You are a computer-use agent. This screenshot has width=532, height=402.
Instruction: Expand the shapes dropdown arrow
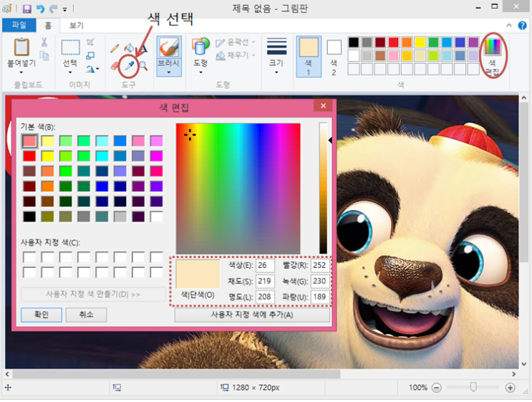pos(200,72)
